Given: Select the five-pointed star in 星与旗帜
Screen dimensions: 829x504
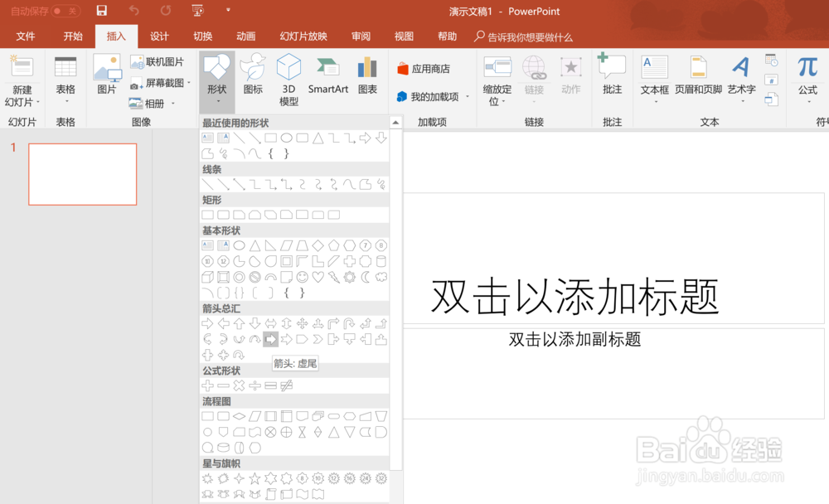Looking at the screenshot, I should [255, 478].
